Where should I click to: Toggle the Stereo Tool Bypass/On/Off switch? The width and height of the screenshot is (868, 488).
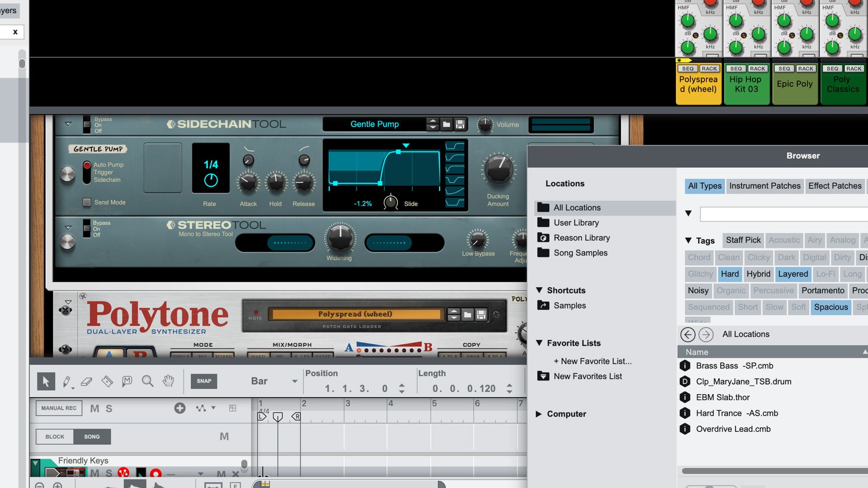(x=87, y=228)
